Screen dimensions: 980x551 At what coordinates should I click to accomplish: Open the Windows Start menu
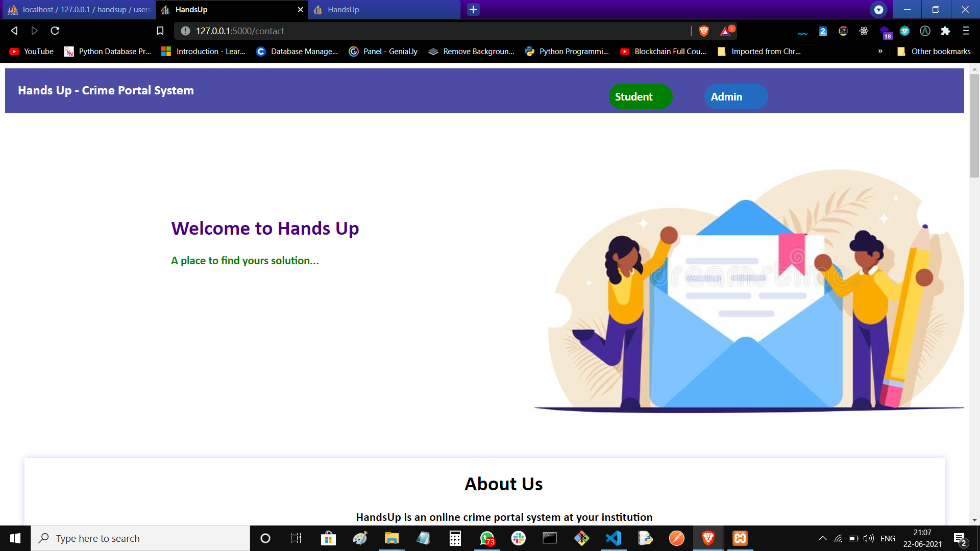(x=15, y=538)
